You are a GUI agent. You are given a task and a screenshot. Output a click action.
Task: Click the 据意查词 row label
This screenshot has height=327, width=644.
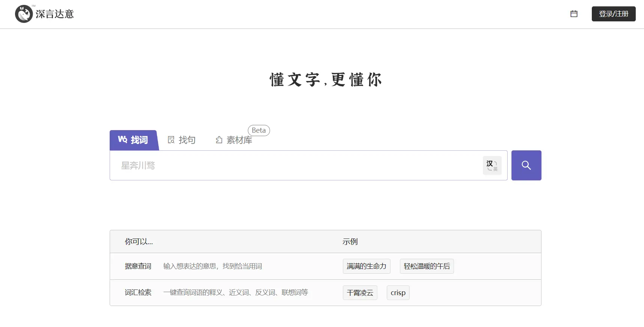pos(138,266)
